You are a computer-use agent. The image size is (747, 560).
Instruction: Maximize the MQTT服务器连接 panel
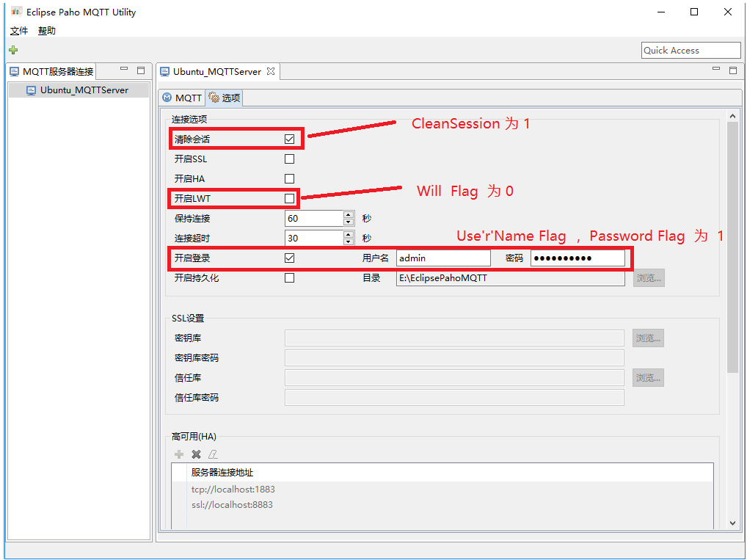[141, 70]
